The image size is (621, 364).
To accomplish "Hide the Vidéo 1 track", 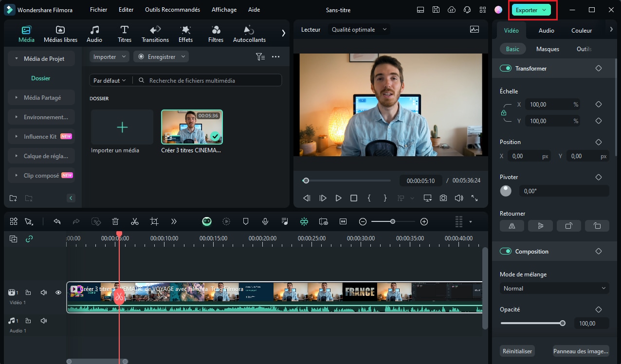I will [58, 292].
